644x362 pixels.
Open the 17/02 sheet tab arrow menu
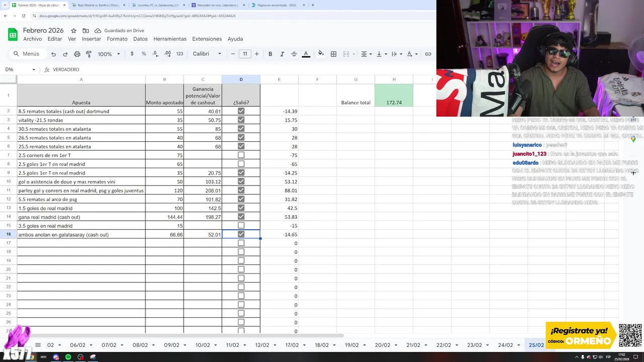[x=304, y=345]
